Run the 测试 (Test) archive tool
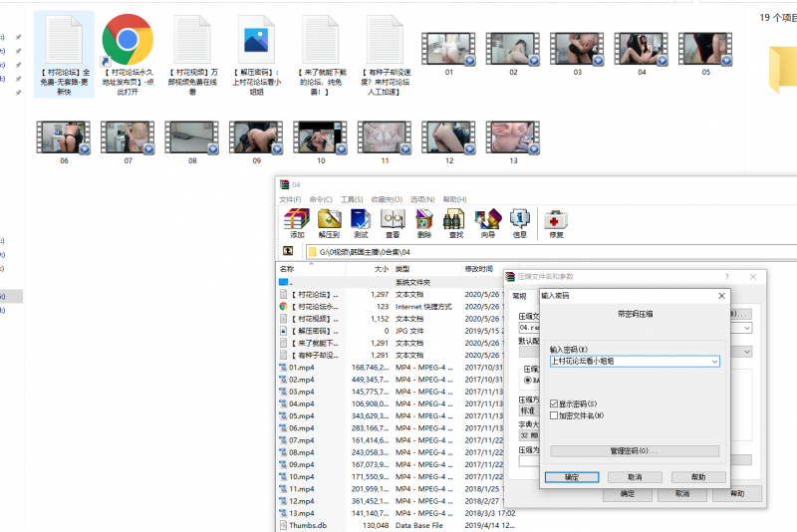Viewport: 797px width, 532px height. pos(361,224)
